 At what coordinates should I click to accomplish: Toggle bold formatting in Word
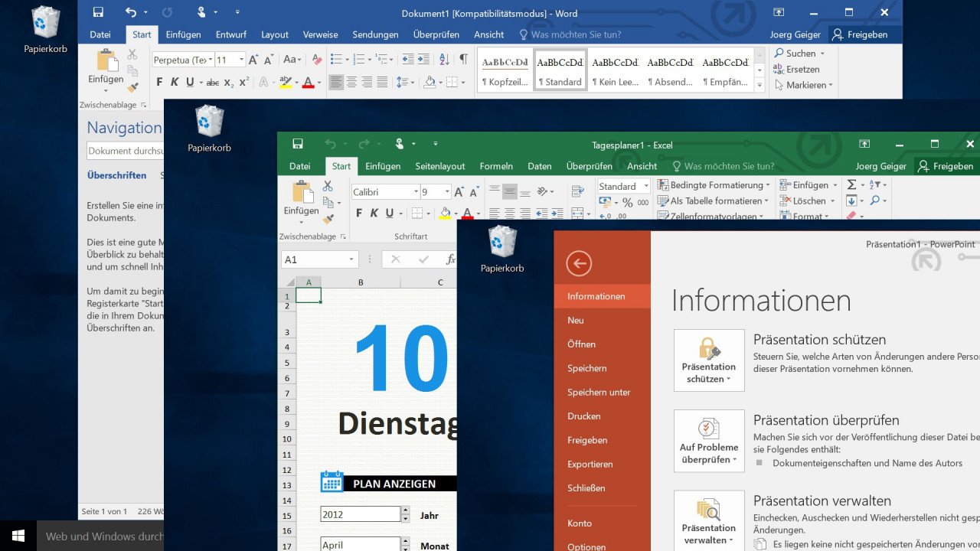point(159,81)
